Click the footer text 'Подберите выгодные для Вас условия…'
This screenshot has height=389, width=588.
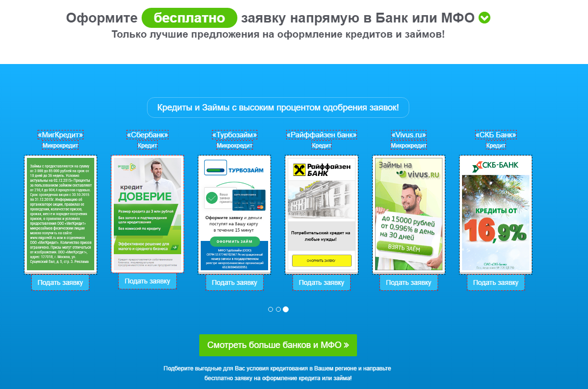tap(278, 373)
